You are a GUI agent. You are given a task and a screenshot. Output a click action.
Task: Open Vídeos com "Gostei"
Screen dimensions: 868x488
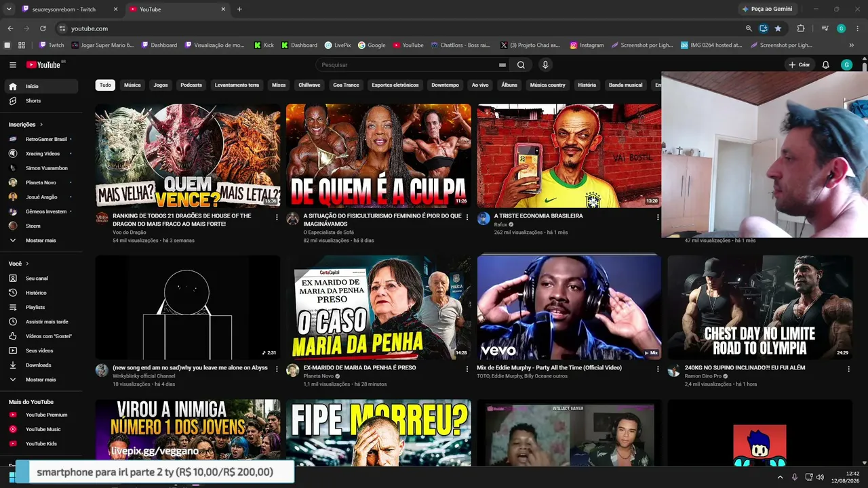tap(42, 336)
